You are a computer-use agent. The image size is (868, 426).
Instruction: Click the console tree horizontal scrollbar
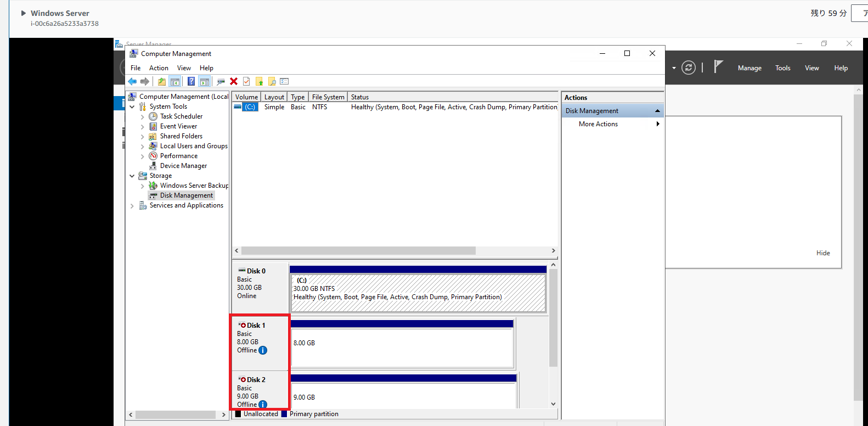point(176,415)
